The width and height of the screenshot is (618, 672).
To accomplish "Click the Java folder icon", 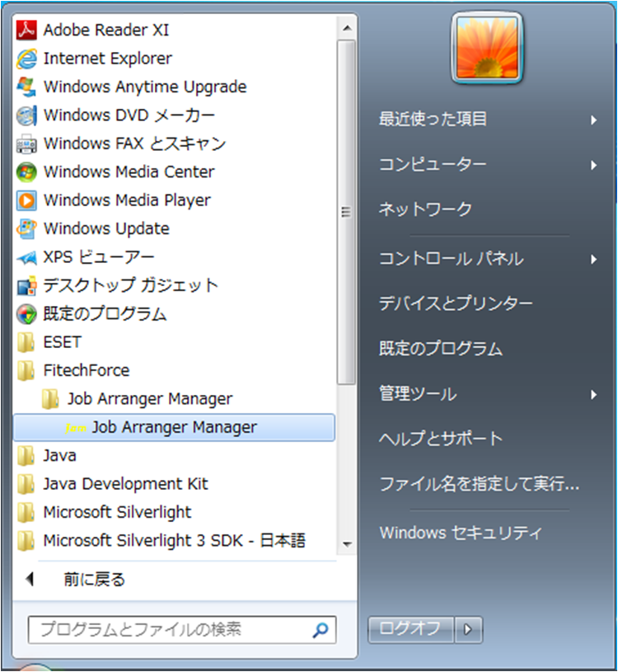I will pyautogui.click(x=26, y=456).
